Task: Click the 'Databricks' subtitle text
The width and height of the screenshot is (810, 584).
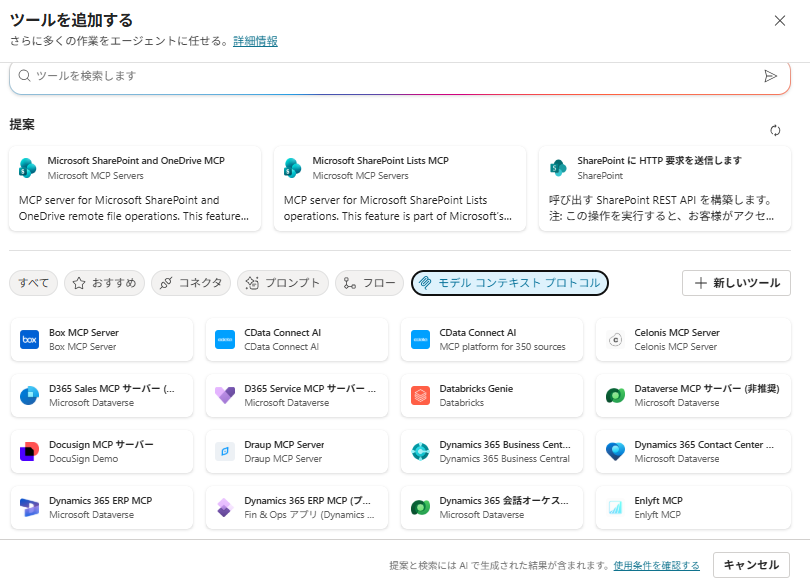Action: pyautogui.click(x=462, y=403)
